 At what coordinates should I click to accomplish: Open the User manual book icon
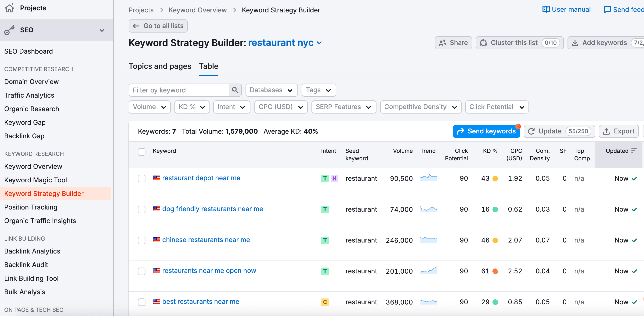click(x=546, y=10)
